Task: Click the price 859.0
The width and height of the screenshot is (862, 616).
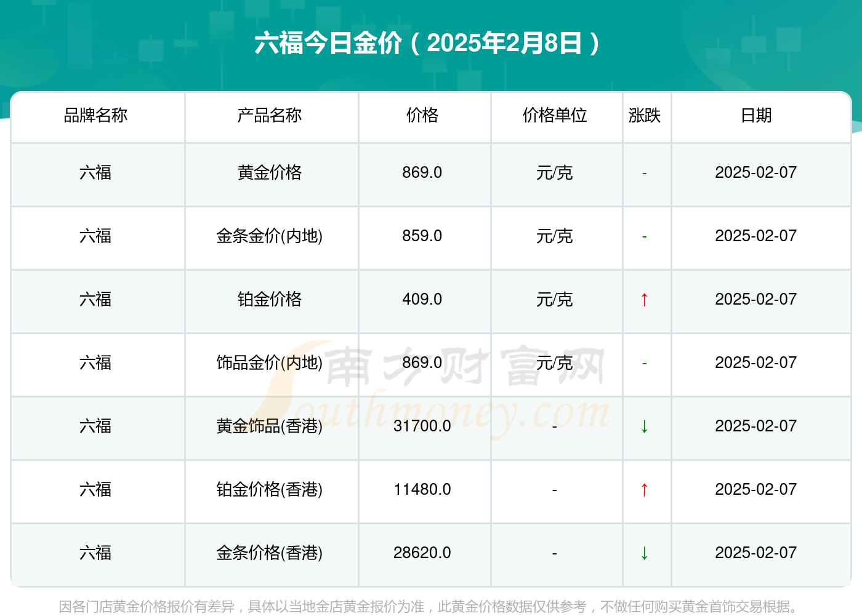Action: [422, 236]
